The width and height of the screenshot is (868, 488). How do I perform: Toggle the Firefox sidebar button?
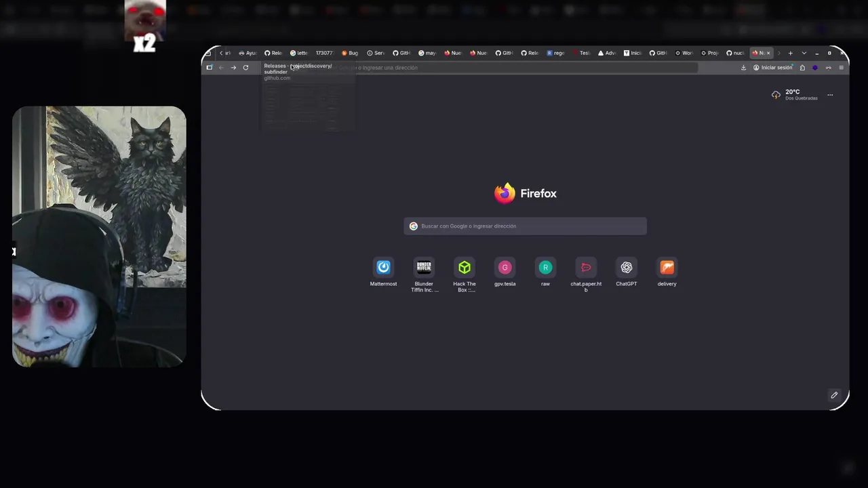[x=210, y=68]
